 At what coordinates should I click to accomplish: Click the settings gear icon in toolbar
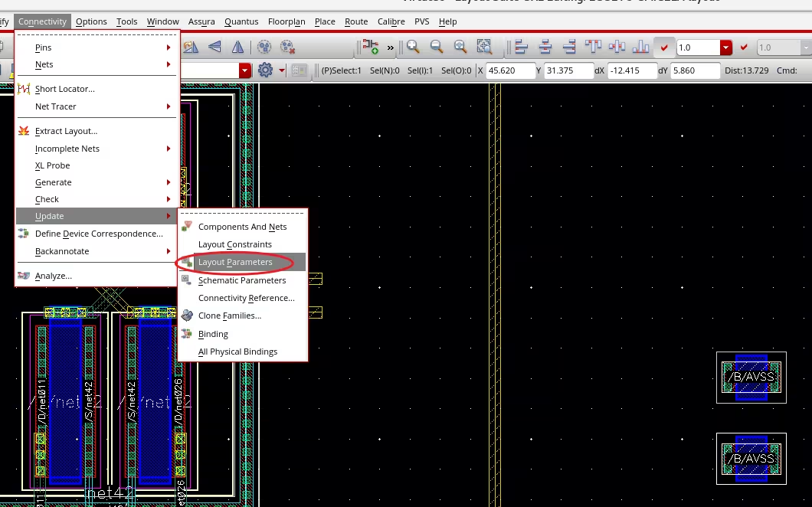(265, 70)
